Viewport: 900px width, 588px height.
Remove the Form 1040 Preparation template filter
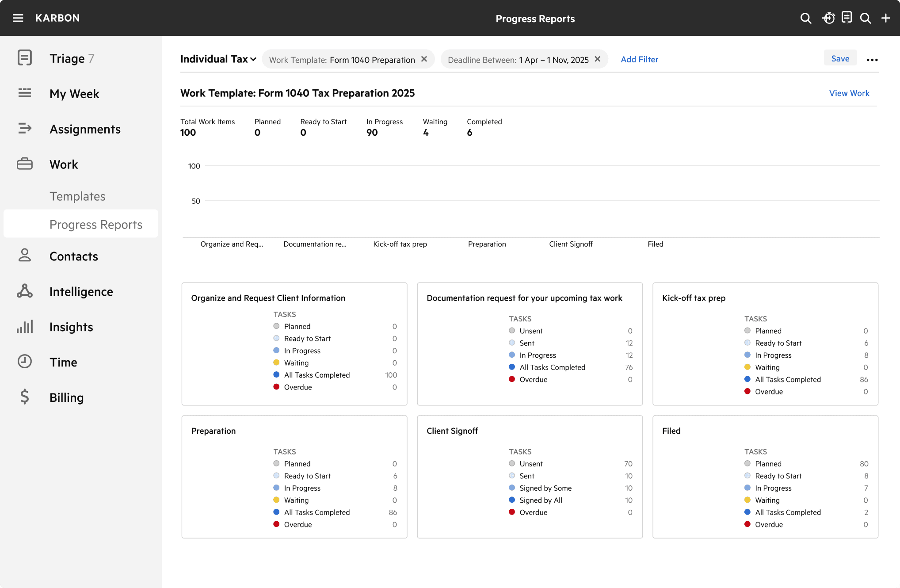click(x=423, y=59)
